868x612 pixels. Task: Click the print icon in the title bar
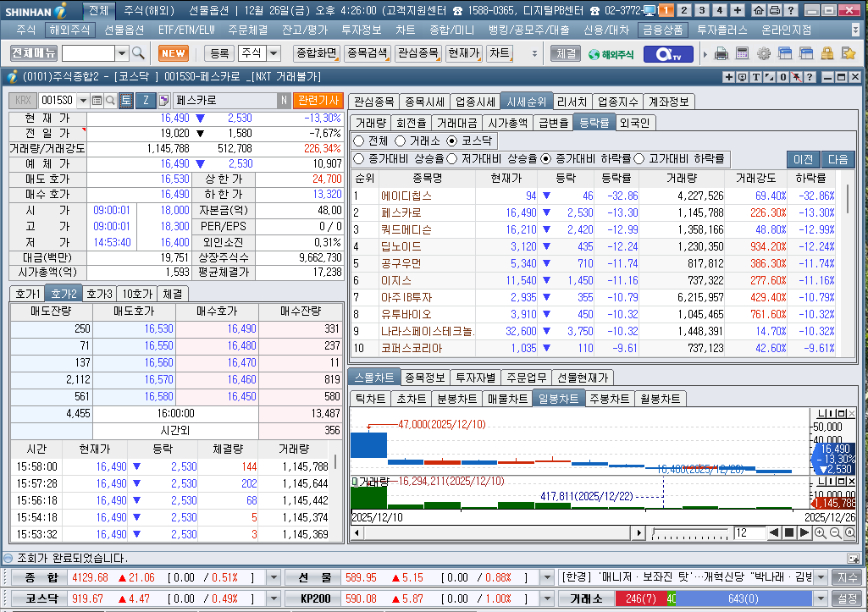tap(775, 10)
